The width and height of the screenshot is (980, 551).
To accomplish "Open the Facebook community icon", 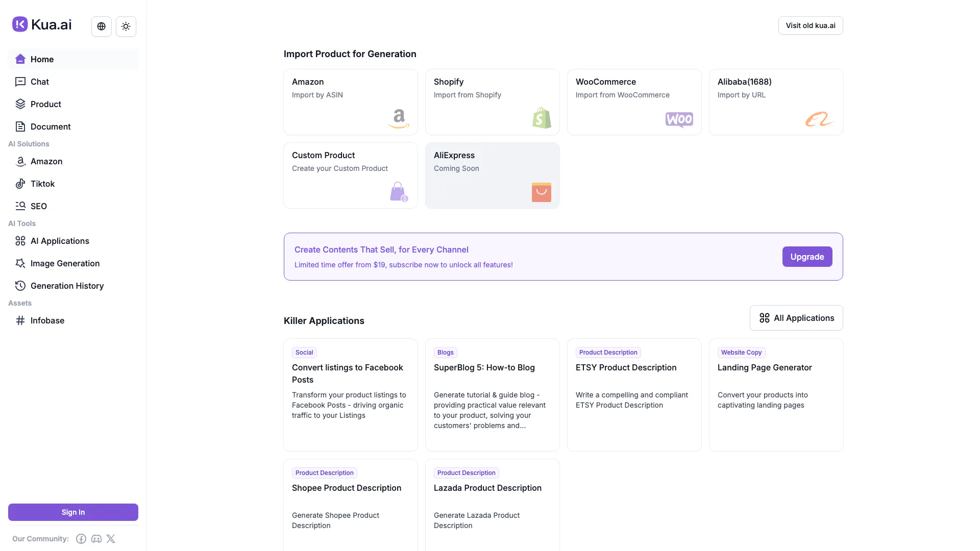I will click(x=81, y=539).
